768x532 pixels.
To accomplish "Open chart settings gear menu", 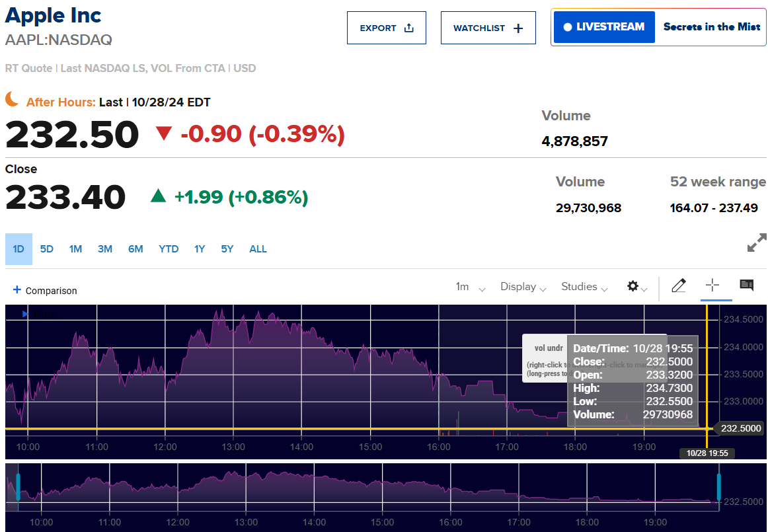I will point(636,287).
